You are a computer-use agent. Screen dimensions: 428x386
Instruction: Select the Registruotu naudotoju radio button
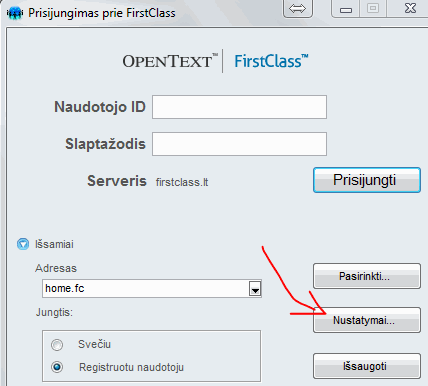[57, 367]
